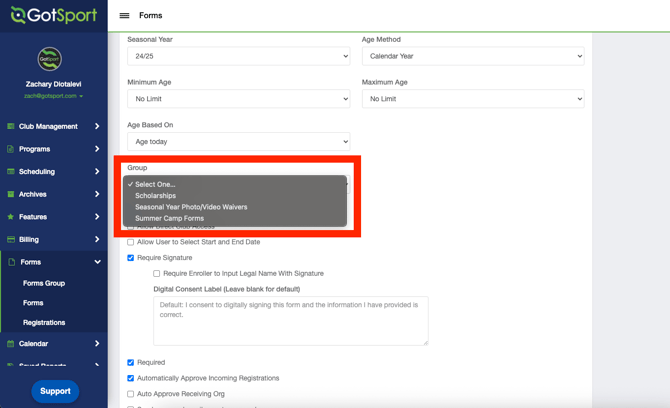Open the Age Method dropdown
This screenshot has height=408, width=670.
[472, 57]
